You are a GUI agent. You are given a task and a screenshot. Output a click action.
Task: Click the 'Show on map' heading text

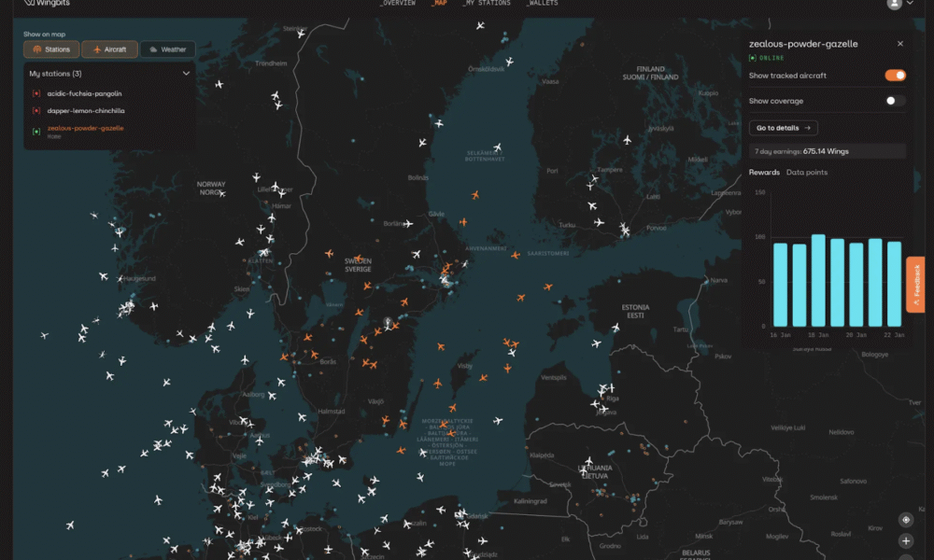[x=45, y=34]
